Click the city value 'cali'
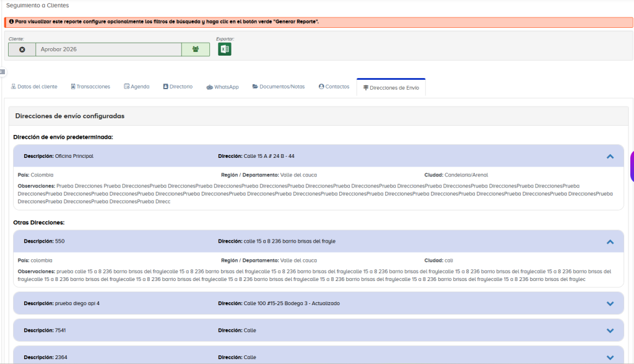The height and width of the screenshot is (364, 634). 449,261
